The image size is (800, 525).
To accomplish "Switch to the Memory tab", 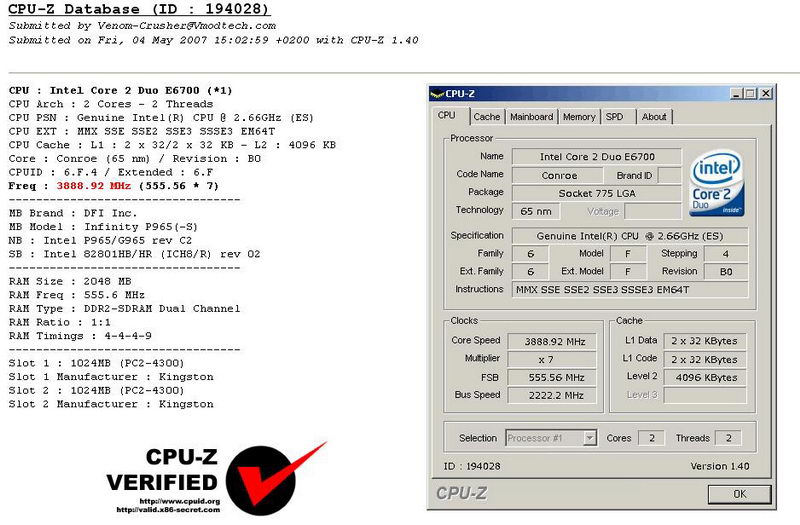I will [579, 117].
